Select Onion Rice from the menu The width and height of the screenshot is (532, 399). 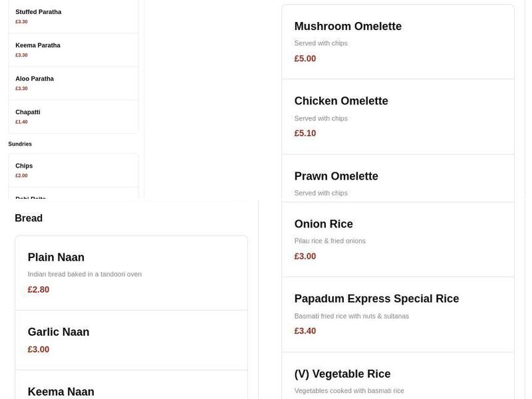click(324, 223)
